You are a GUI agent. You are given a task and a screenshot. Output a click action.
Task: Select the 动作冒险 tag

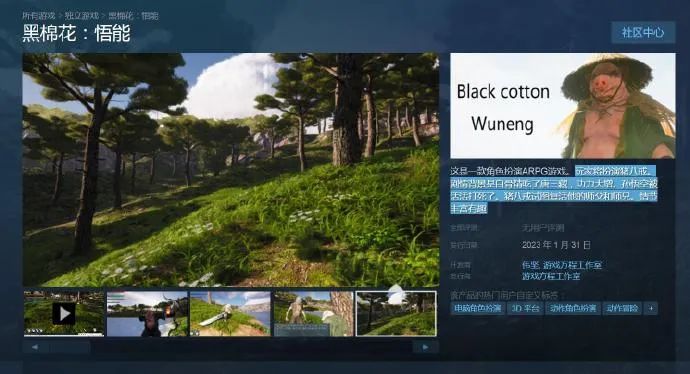tap(622, 308)
